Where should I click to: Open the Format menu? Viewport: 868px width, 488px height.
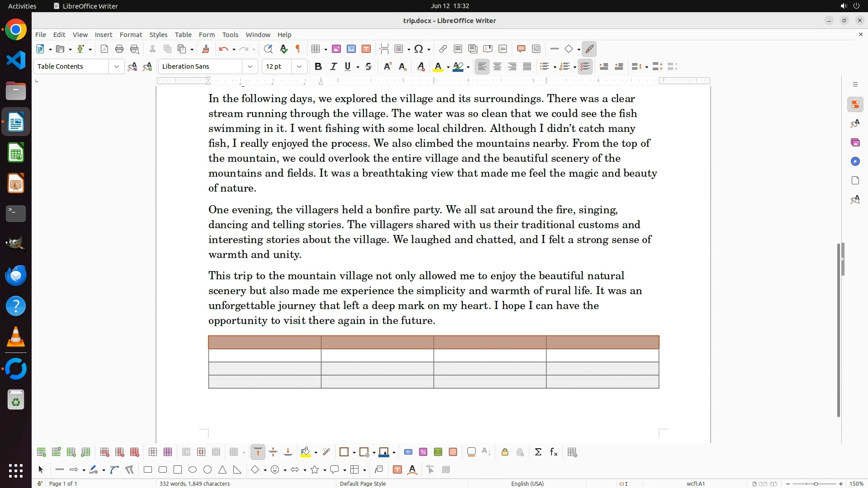click(x=131, y=34)
